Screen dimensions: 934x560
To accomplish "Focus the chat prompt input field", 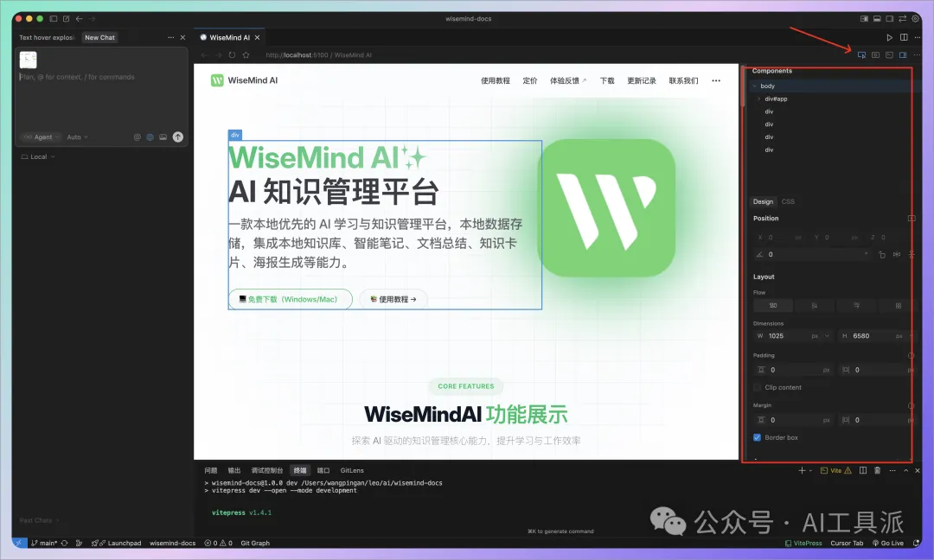I will 101,77.
